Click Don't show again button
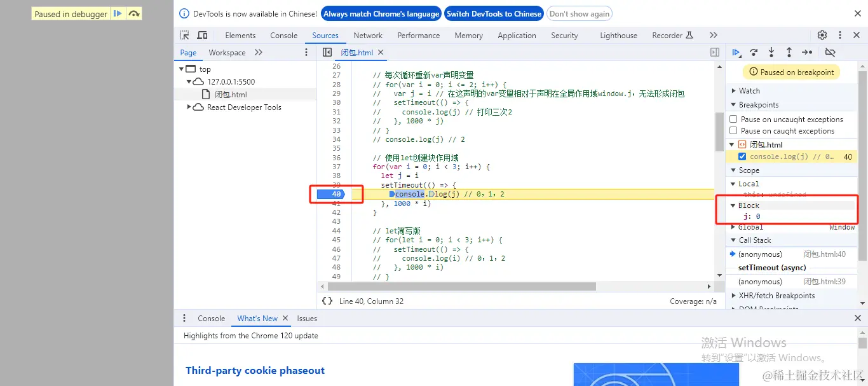 579,13
